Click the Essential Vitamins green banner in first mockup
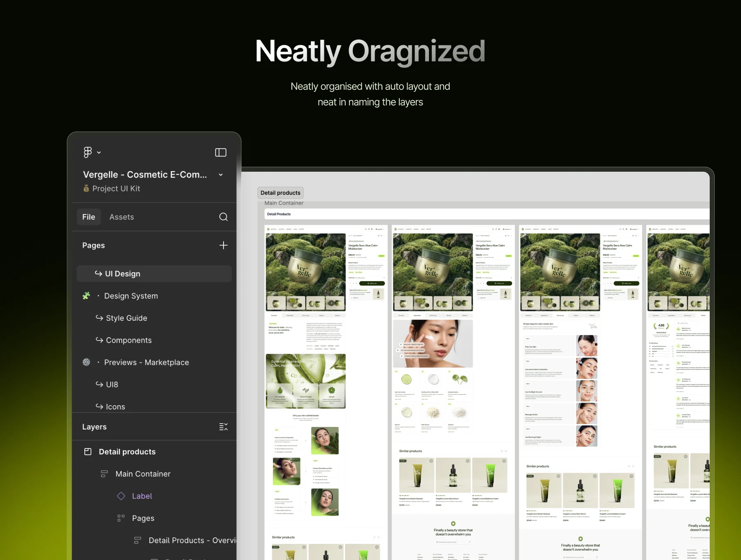741x560 pixels. pos(305,381)
